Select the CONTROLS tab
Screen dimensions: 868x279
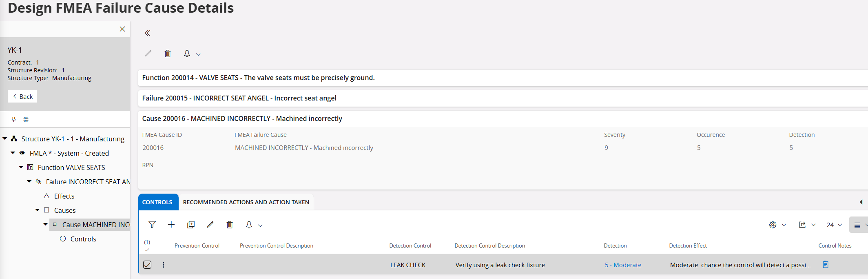point(157,202)
